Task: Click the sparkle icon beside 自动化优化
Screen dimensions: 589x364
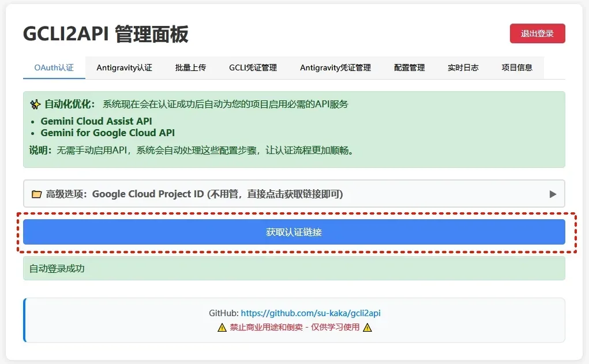Action: tap(35, 104)
